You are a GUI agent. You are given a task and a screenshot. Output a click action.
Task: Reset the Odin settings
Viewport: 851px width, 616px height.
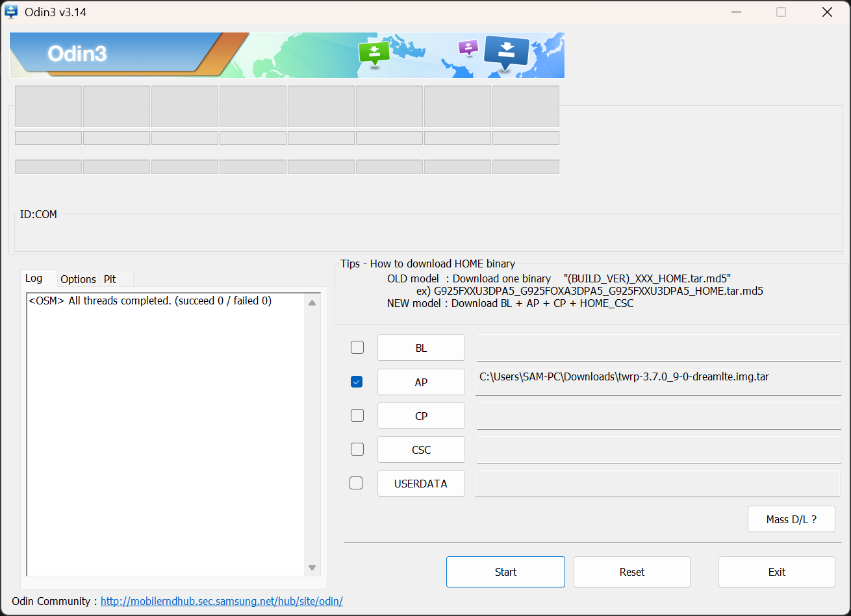pos(632,572)
